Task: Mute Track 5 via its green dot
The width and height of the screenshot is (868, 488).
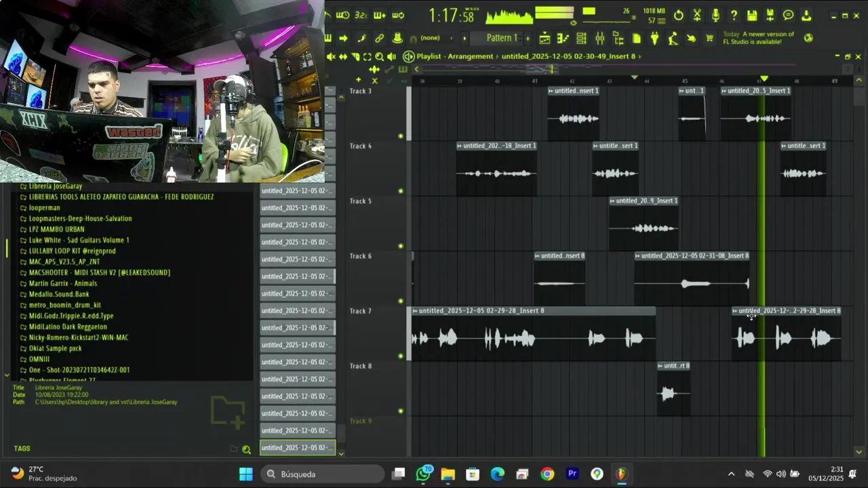Action: point(401,246)
